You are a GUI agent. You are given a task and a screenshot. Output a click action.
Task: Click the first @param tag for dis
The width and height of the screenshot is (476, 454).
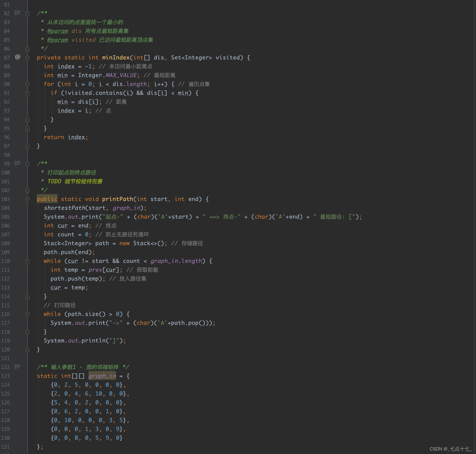58,31
